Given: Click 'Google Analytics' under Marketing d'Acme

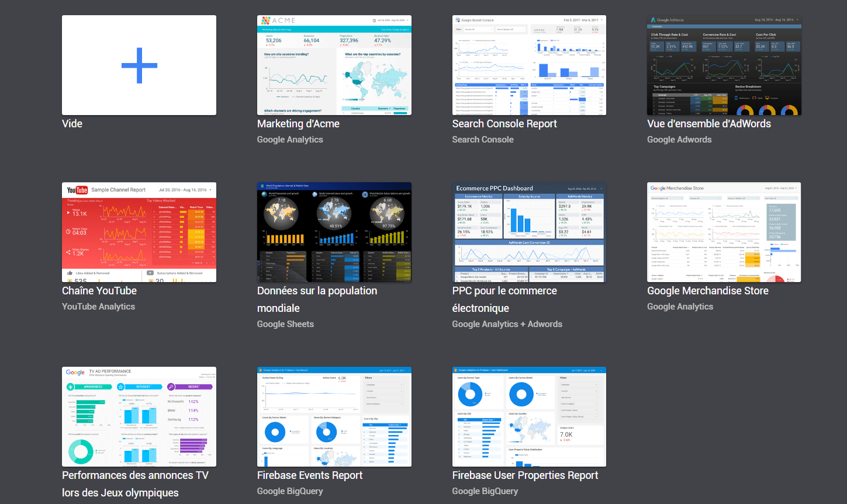Looking at the screenshot, I should pyautogui.click(x=290, y=140).
